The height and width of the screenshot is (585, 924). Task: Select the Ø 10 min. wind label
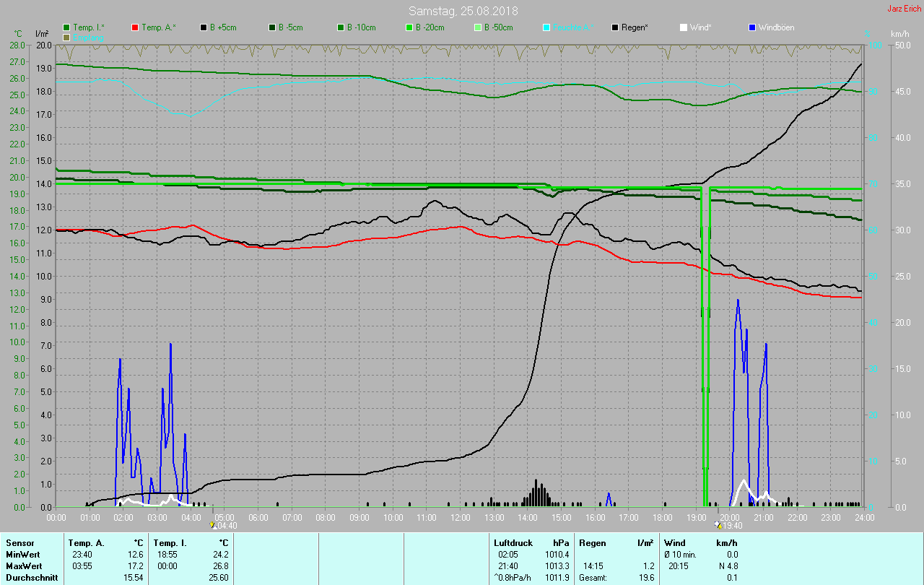click(680, 555)
